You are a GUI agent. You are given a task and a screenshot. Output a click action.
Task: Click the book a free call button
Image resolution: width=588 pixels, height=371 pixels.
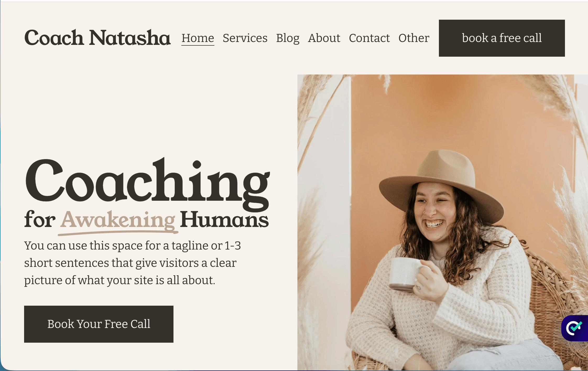click(x=502, y=38)
